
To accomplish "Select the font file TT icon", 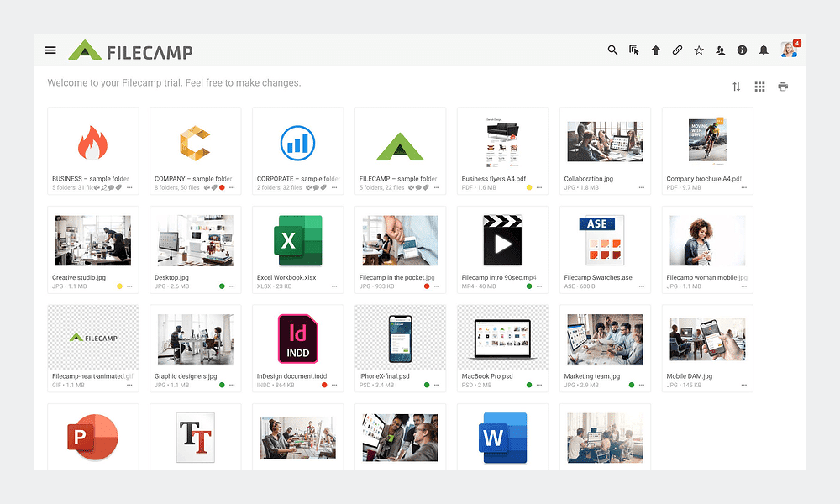I will click(x=196, y=438).
